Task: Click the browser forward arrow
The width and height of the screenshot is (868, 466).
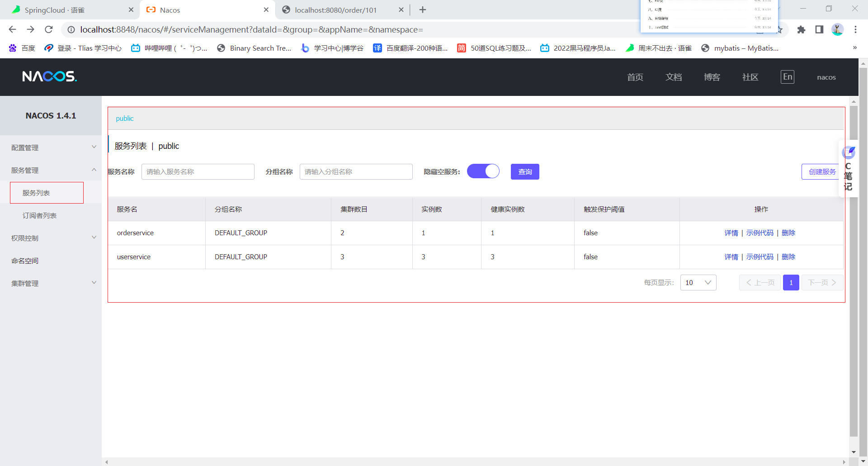Action: pos(30,29)
